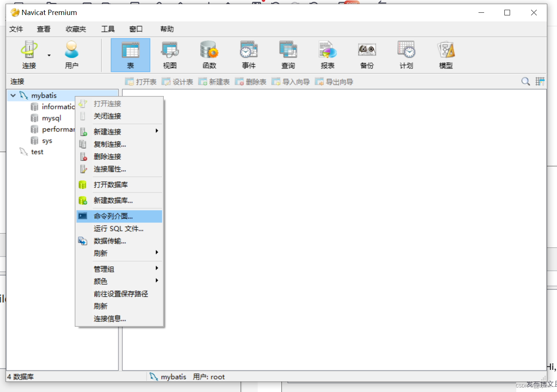The width and height of the screenshot is (557, 392).
Task: Choose 关闭连接 in context menu
Action: click(119, 116)
